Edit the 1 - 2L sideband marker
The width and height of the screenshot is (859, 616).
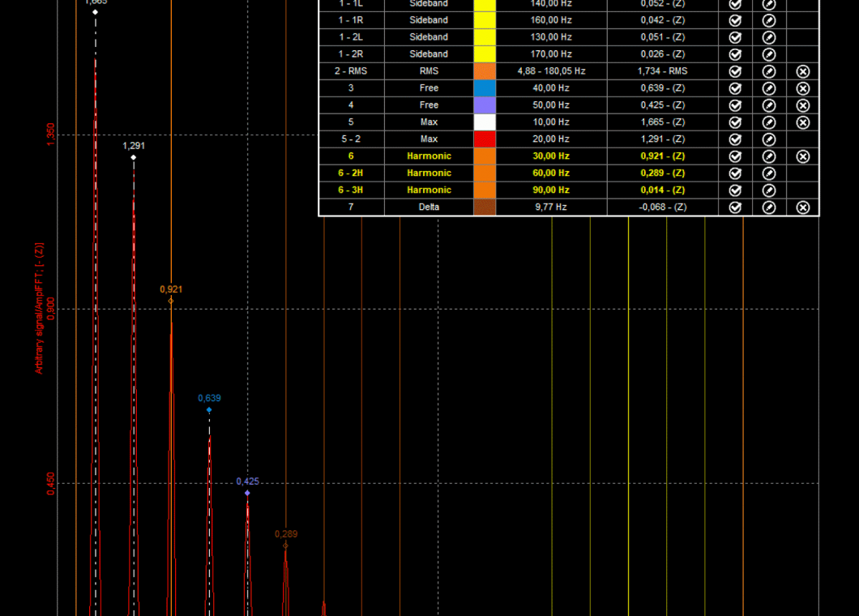tap(768, 37)
